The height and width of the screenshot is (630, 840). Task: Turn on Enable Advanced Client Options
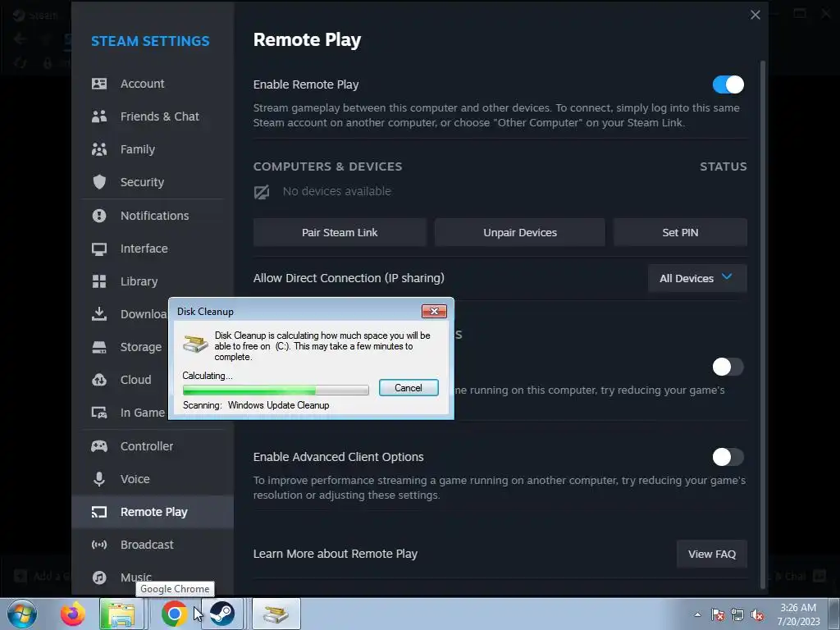pyautogui.click(x=728, y=457)
